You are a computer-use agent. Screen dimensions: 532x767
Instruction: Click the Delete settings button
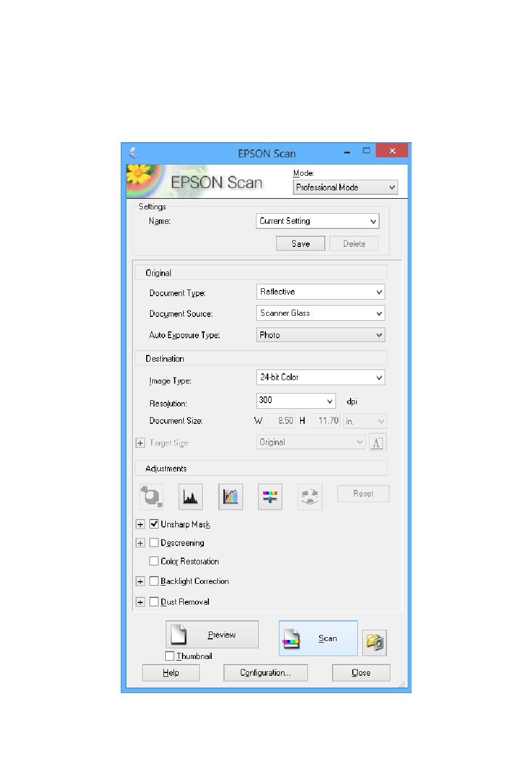pyautogui.click(x=354, y=244)
